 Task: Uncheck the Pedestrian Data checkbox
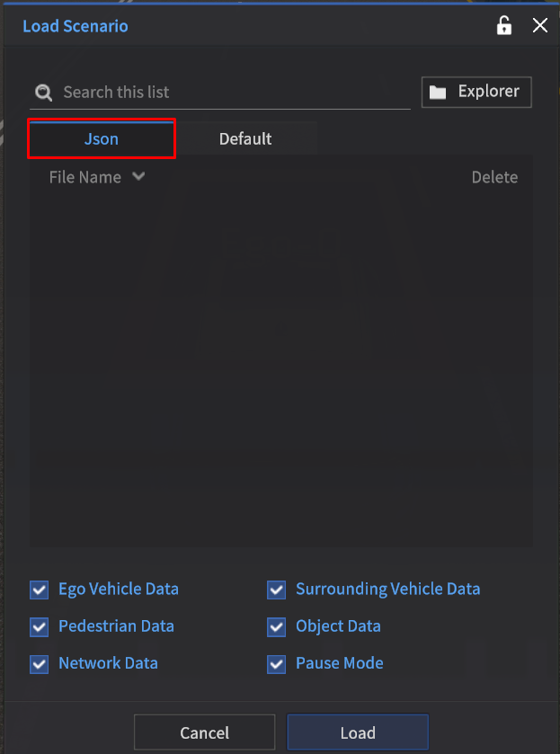point(40,627)
